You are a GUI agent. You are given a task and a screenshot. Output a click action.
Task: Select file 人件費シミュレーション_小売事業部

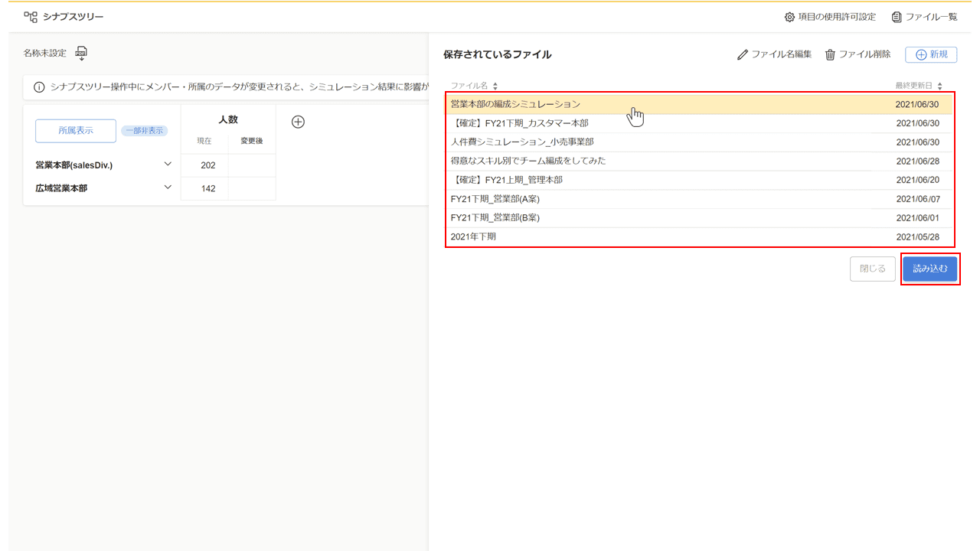(x=522, y=142)
